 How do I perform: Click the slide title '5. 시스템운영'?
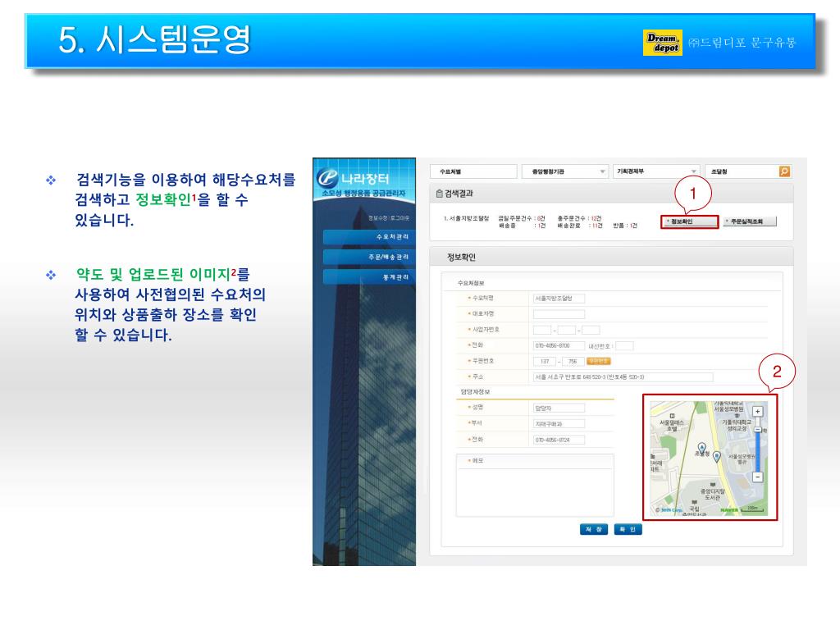tap(155, 39)
